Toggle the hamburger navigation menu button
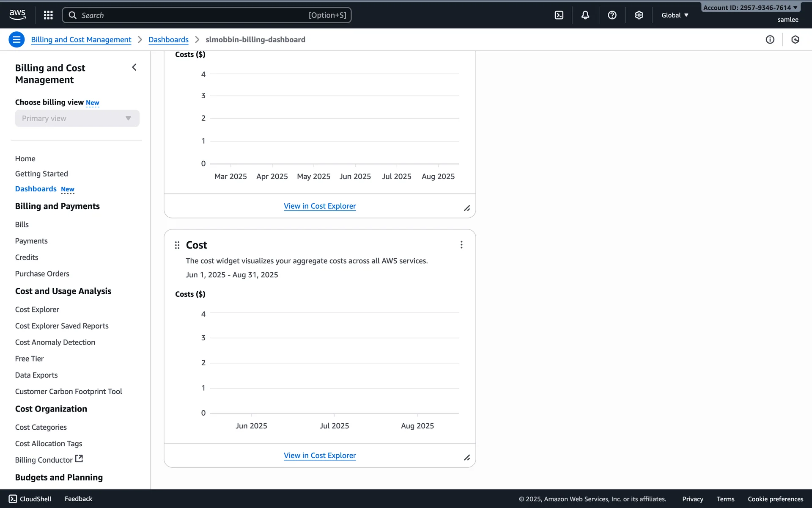 (16, 40)
